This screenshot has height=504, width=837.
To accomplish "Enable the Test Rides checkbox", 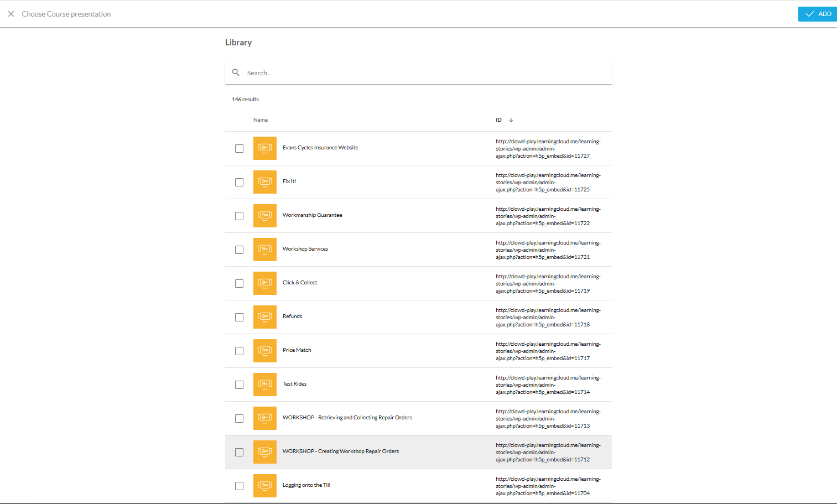I will click(239, 385).
